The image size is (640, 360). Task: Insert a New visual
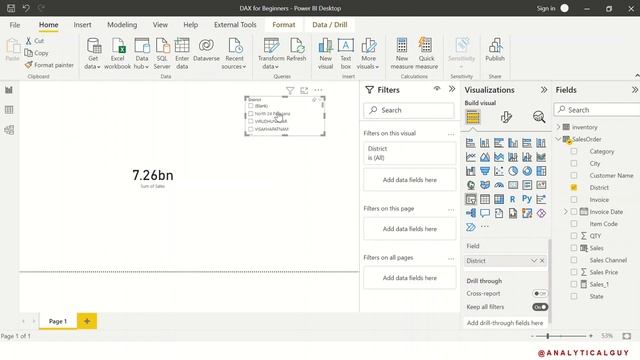325,53
